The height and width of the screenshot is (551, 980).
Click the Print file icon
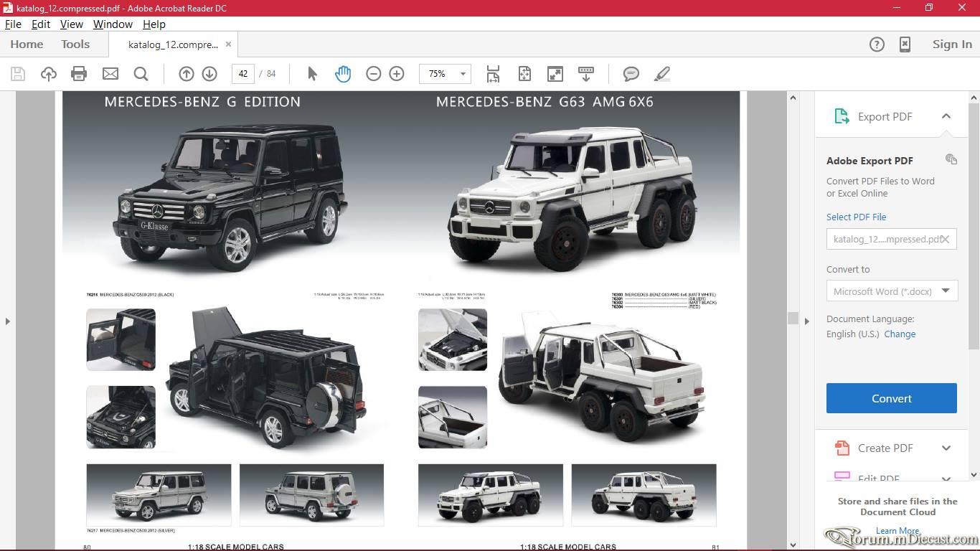(x=79, y=74)
